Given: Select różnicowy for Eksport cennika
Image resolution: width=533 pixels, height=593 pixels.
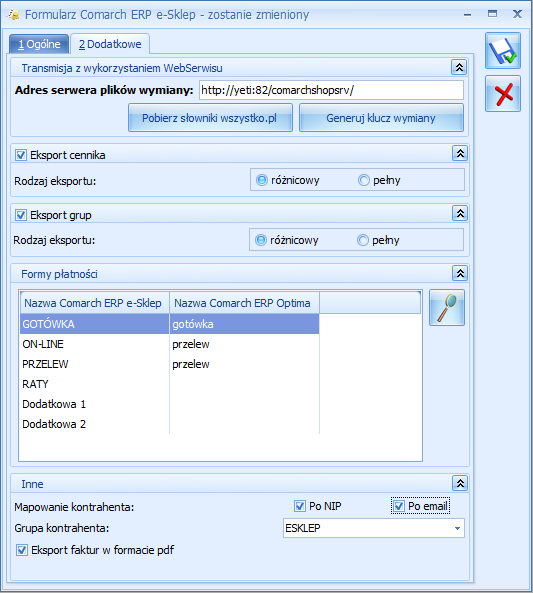Looking at the screenshot, I should click(x=261, y=180).
